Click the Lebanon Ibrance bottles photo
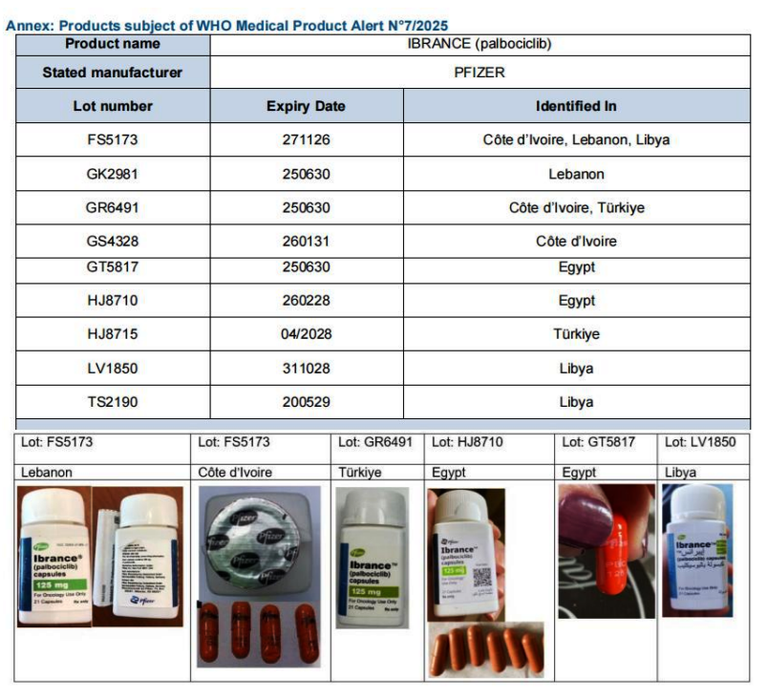 pyautogui.click(x=100, y=556)
